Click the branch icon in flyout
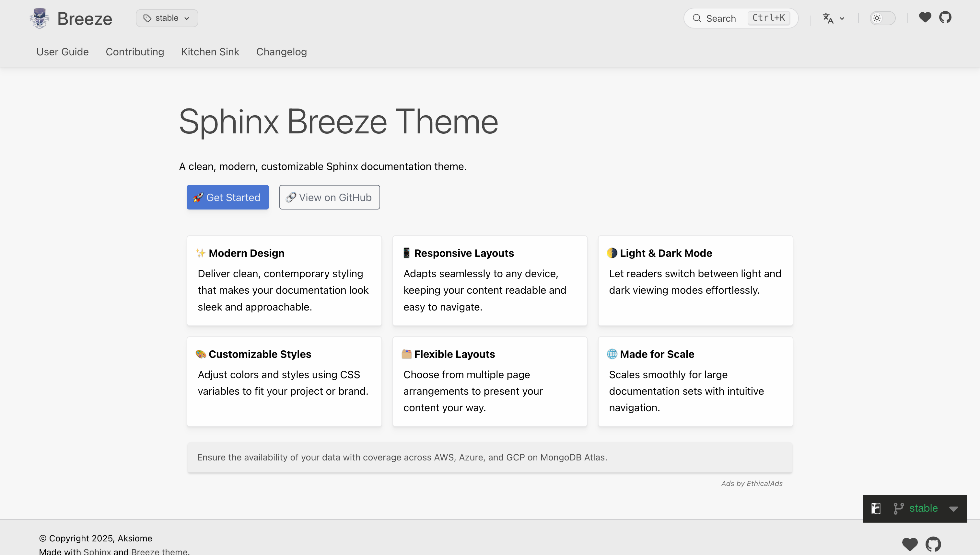Viewport: 980px width, 555px height. tap(899, 508)
